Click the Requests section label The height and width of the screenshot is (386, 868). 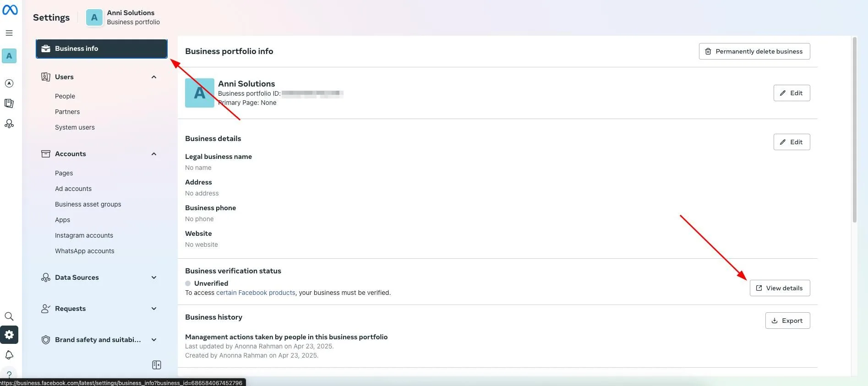tap(71, 309)
